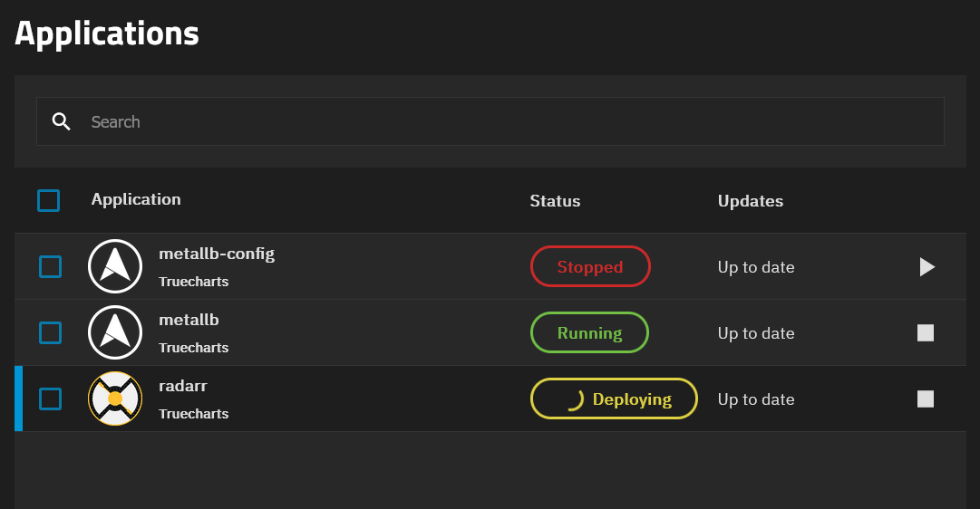Click the magnifying glass search icon
980x509 pixels.
point(62,121)
